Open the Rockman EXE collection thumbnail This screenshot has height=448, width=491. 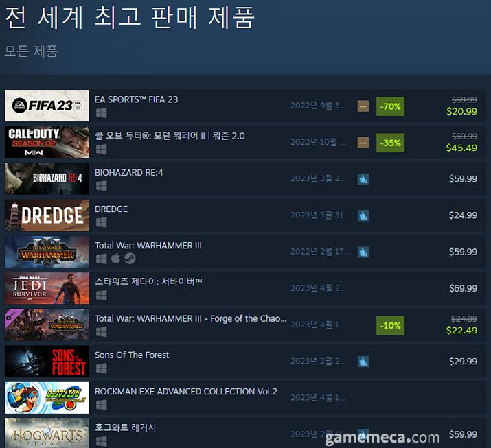47,398
